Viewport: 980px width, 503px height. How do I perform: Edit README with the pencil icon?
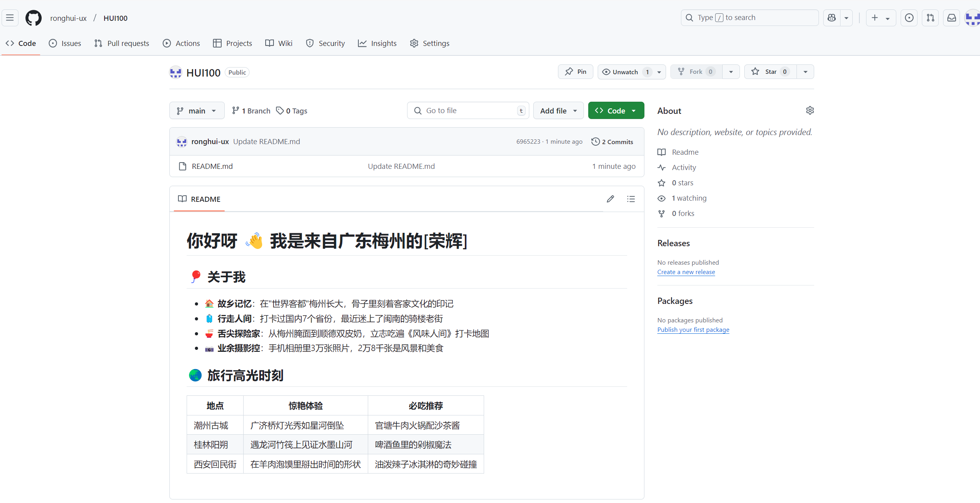click(610, 199)
